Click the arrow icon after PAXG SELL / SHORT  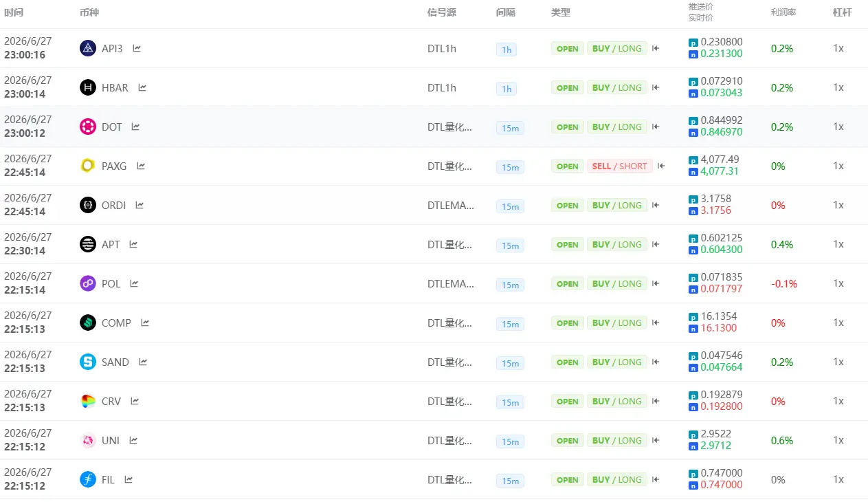661,166
